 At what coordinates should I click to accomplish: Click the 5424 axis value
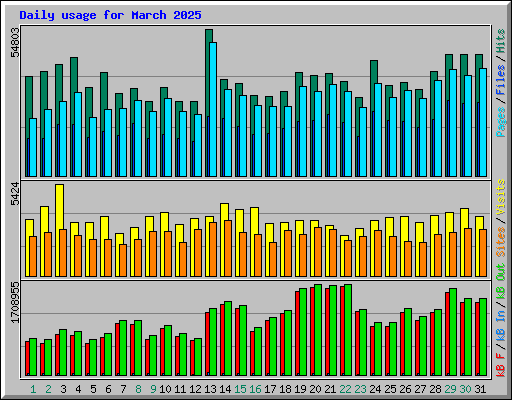tap(15, 194)
